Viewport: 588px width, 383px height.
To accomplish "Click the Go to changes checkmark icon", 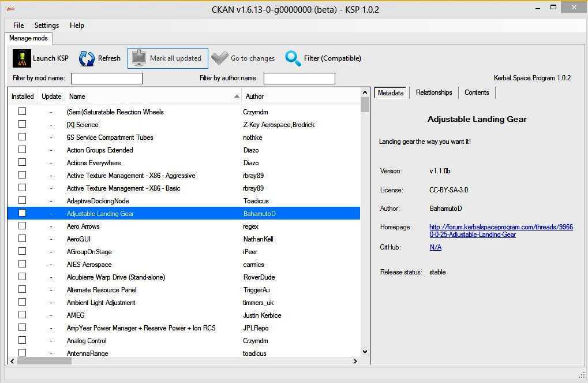I will click(x=219, y=58).
